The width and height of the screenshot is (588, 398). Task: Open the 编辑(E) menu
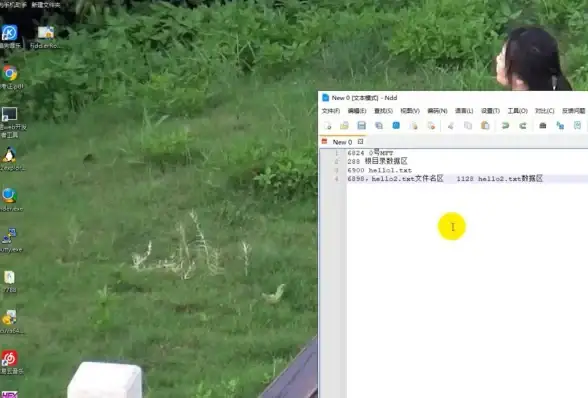point(357,111)
